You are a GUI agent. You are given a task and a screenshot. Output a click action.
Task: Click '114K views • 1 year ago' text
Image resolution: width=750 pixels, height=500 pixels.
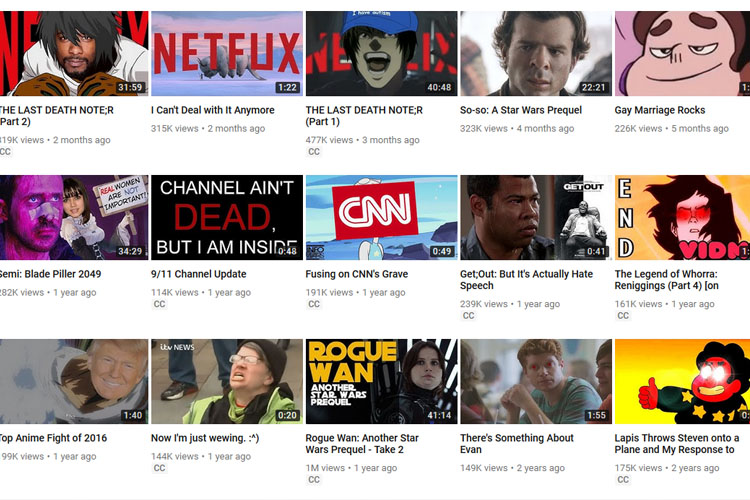coord(201,292)
